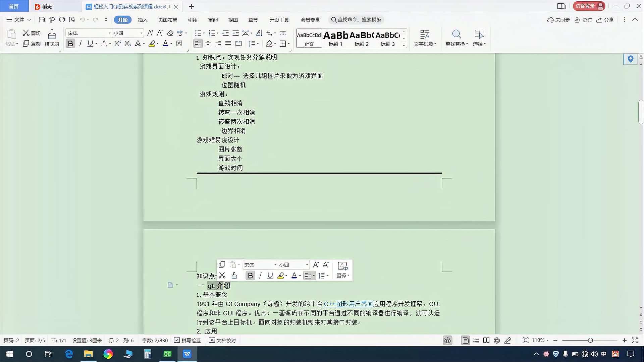Increase paragraph indent

(236, 33)
